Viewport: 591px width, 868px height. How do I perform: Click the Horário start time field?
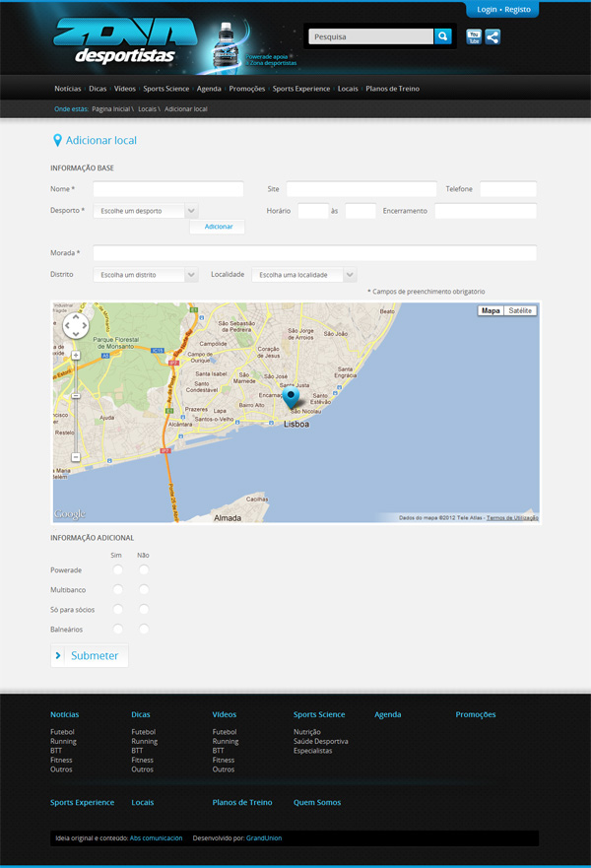[313, 211]
